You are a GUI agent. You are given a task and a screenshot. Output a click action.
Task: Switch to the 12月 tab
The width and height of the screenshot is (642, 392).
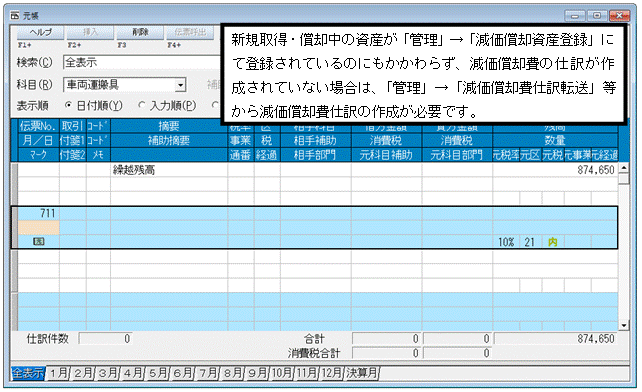pyautogui.click(x=331, y=373)
